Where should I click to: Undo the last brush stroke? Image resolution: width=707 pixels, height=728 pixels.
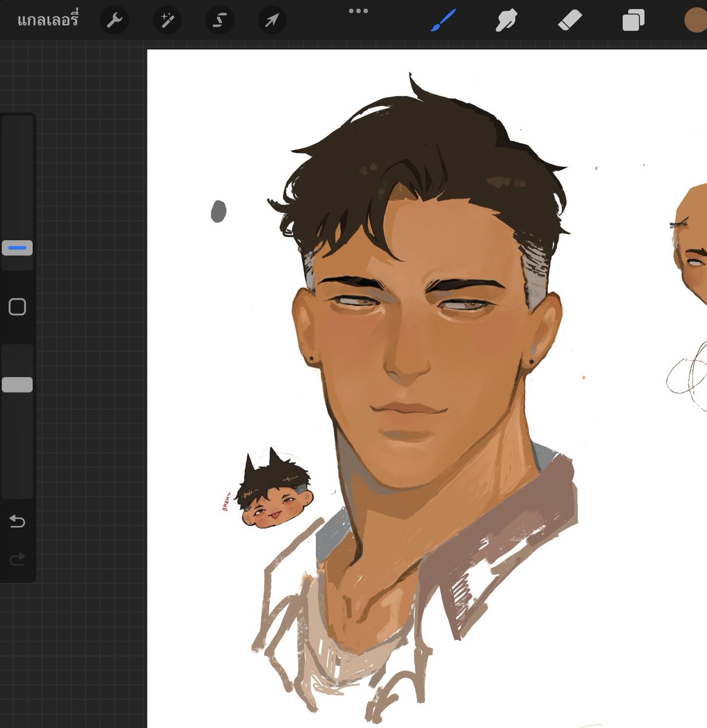pos(17,521)
